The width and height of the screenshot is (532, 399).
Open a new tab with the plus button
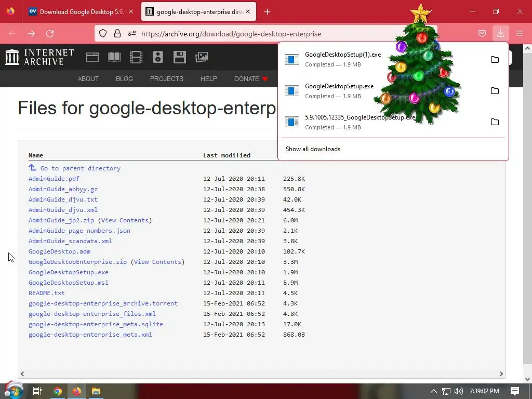pyautogui.click(x=268, y=12)
